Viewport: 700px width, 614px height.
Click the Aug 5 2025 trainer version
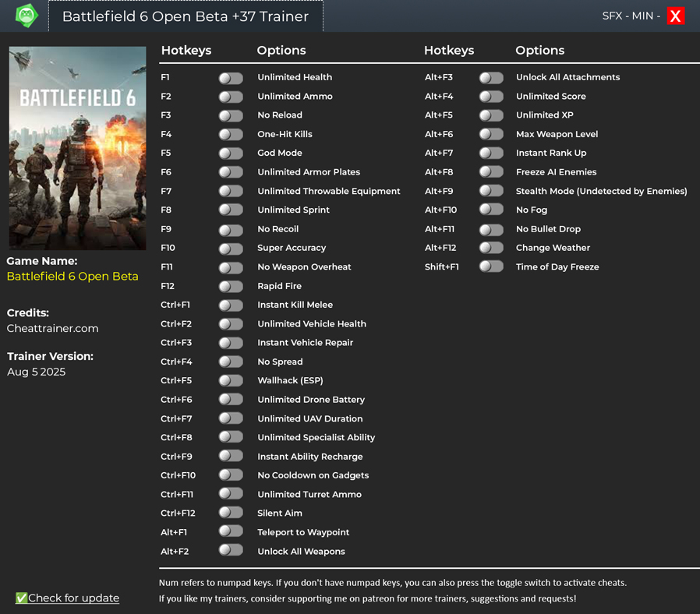36,372
